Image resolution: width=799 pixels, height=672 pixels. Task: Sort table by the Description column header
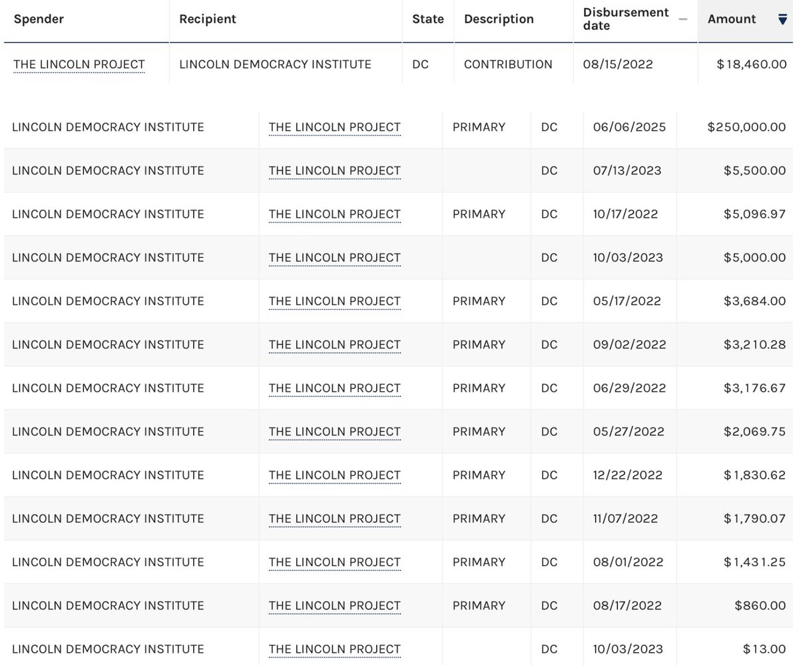[499, 19]
